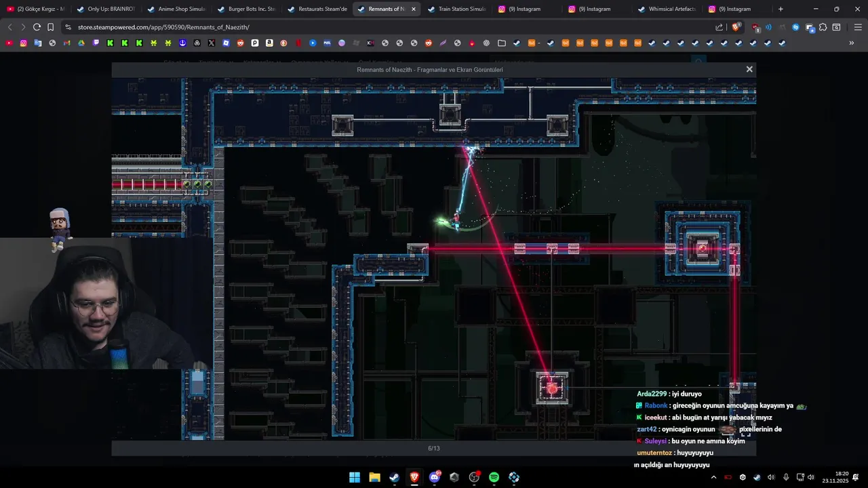This screenshot has width=868, height=488.
Task: Open the microphone tray icon
Action: pyautogui.click(x=786, y=477)
